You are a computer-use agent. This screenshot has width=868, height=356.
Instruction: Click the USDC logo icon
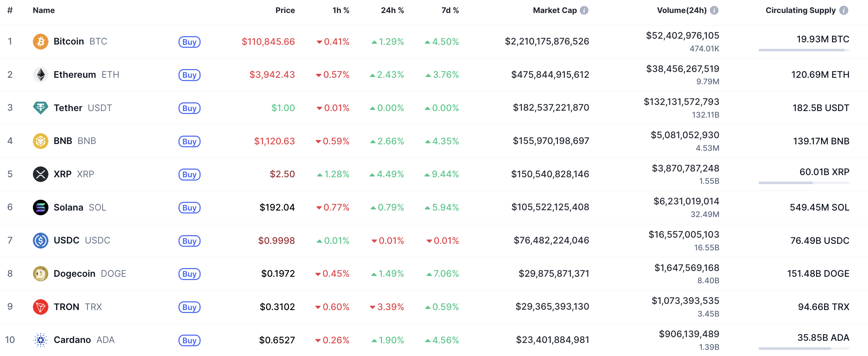[40, 241]
